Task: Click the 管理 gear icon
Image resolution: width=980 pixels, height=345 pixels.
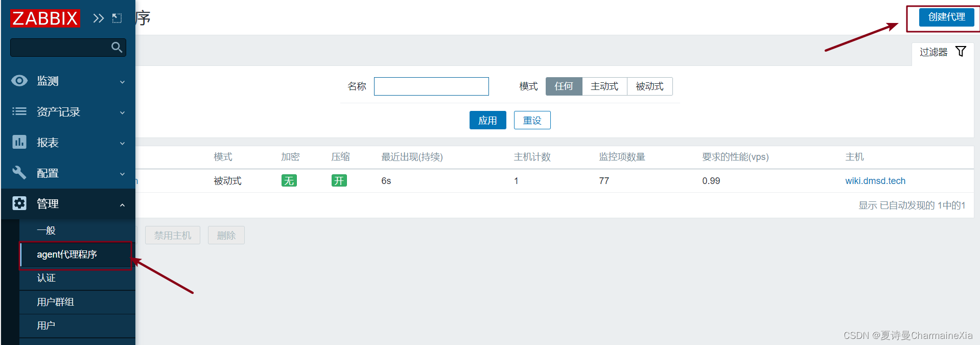Action: (19, 203)
